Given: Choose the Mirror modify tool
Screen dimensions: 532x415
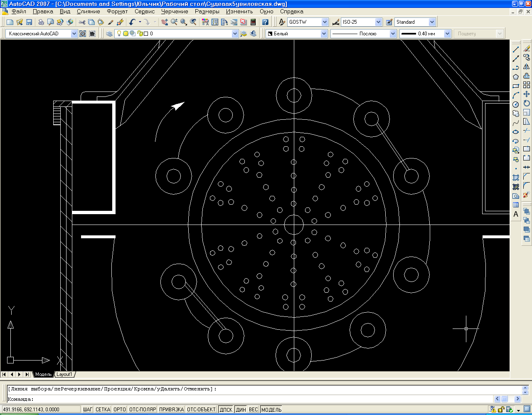Looking at the screenshot, I should 527,67.
